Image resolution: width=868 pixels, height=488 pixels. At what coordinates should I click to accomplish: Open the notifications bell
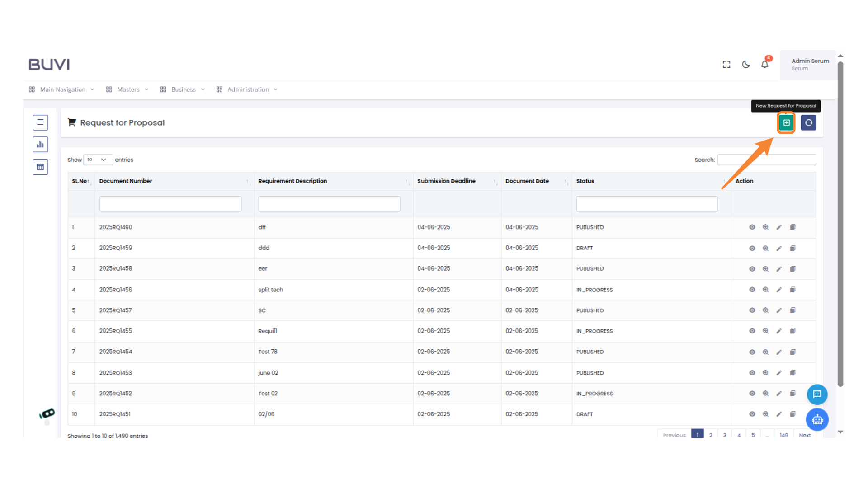(764, 64)
